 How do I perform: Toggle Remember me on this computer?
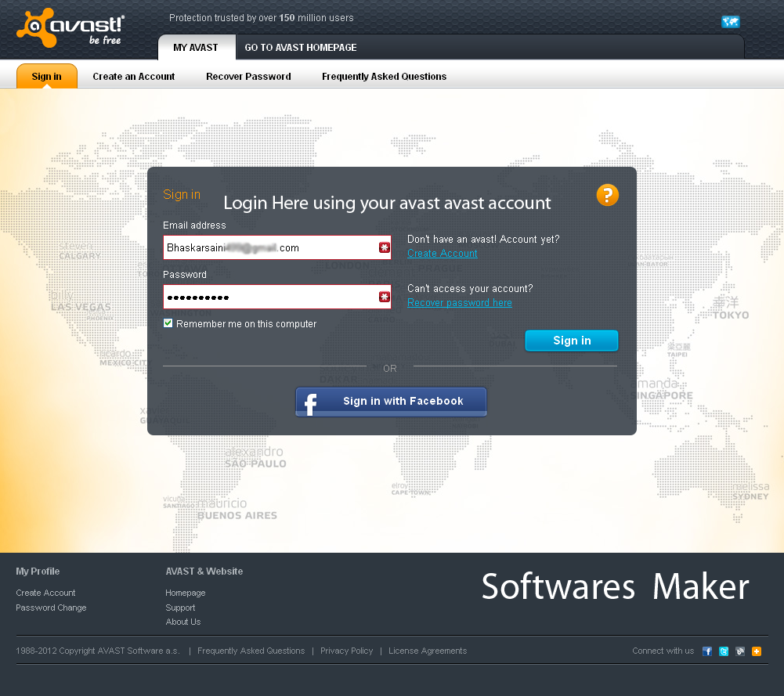pyautogui.click(x=168, y=323)
